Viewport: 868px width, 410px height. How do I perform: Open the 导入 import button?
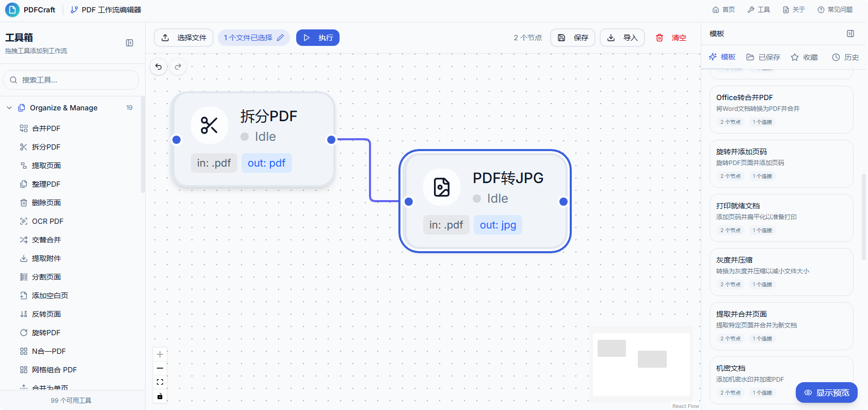[x=622, y=38]
